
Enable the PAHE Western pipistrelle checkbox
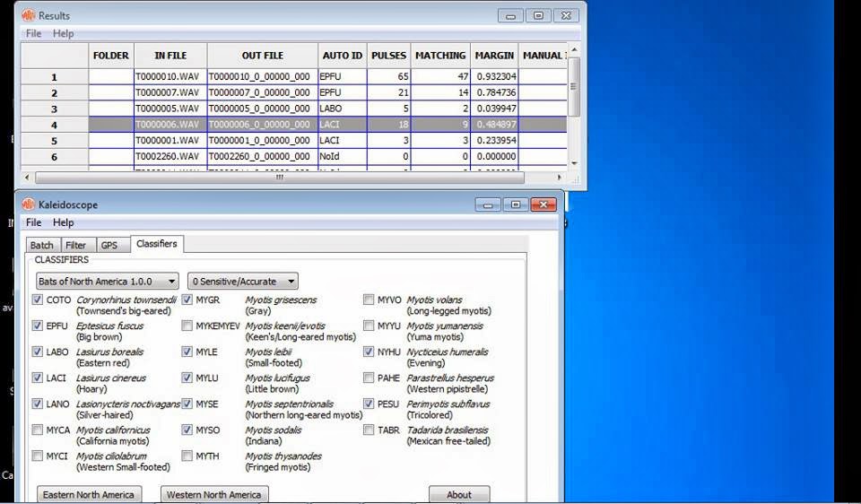369,378
